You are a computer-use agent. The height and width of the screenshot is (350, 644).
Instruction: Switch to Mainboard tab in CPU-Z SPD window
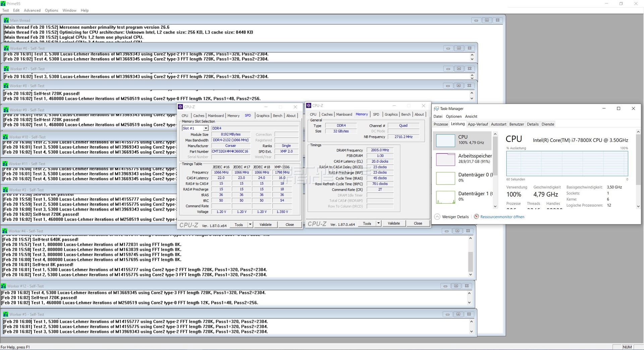[x=216, y=115]
